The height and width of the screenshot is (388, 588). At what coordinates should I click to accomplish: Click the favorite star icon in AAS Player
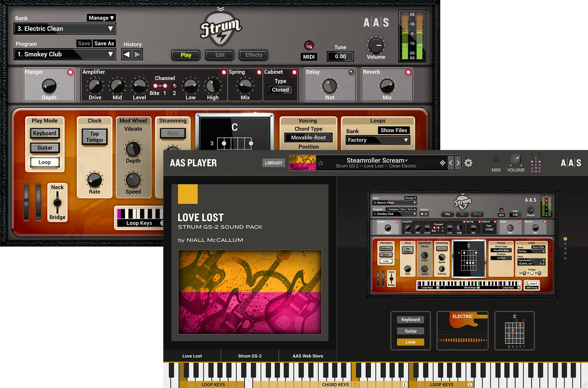coord(321,163)
